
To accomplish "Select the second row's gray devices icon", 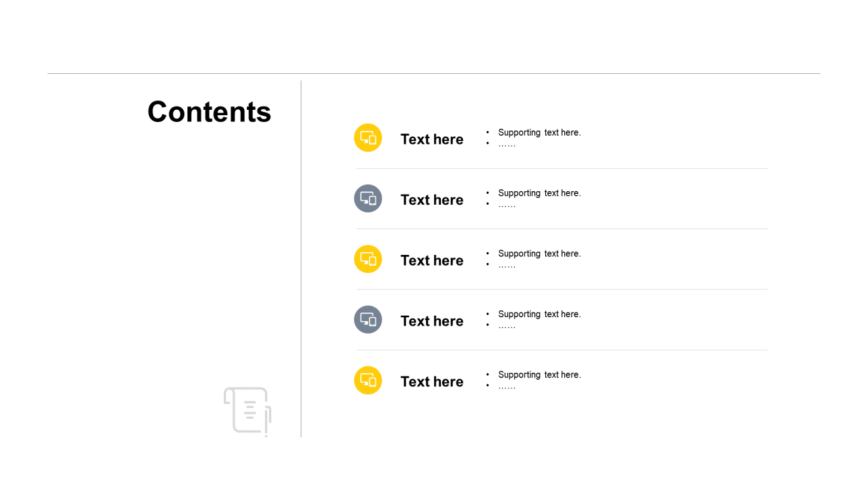I will [368, 199].
